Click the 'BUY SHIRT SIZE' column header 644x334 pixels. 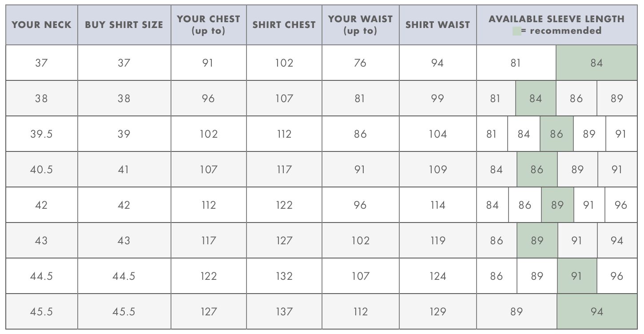124,25
